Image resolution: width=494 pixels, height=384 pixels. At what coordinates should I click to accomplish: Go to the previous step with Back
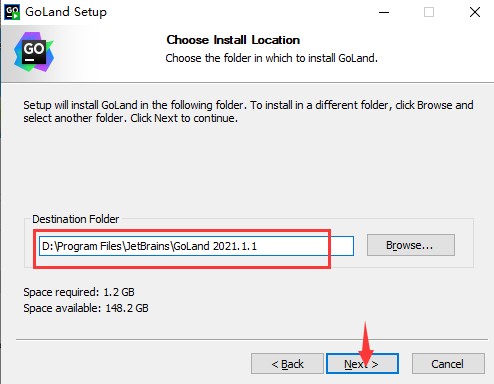287,364
